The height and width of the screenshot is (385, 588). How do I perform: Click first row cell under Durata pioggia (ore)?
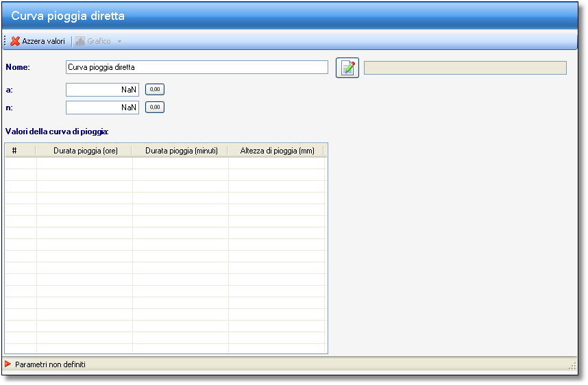click(x=84, y=163)
